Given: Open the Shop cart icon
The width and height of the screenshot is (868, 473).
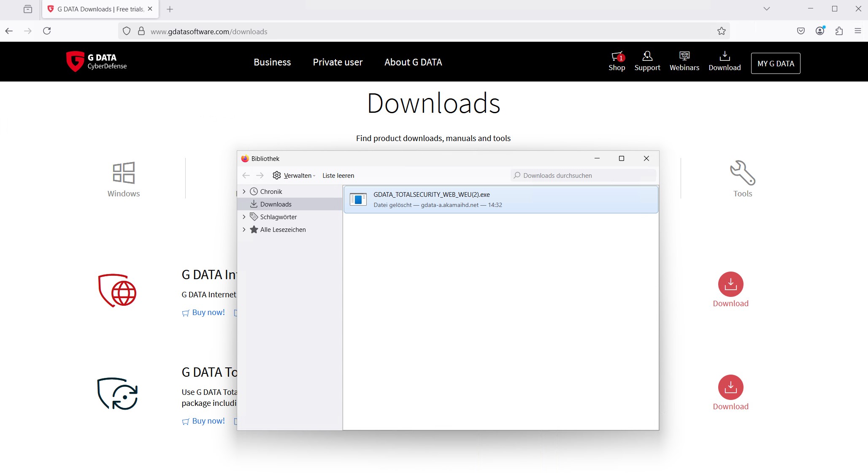Looking at the screenshot, I should pos(617,61).
